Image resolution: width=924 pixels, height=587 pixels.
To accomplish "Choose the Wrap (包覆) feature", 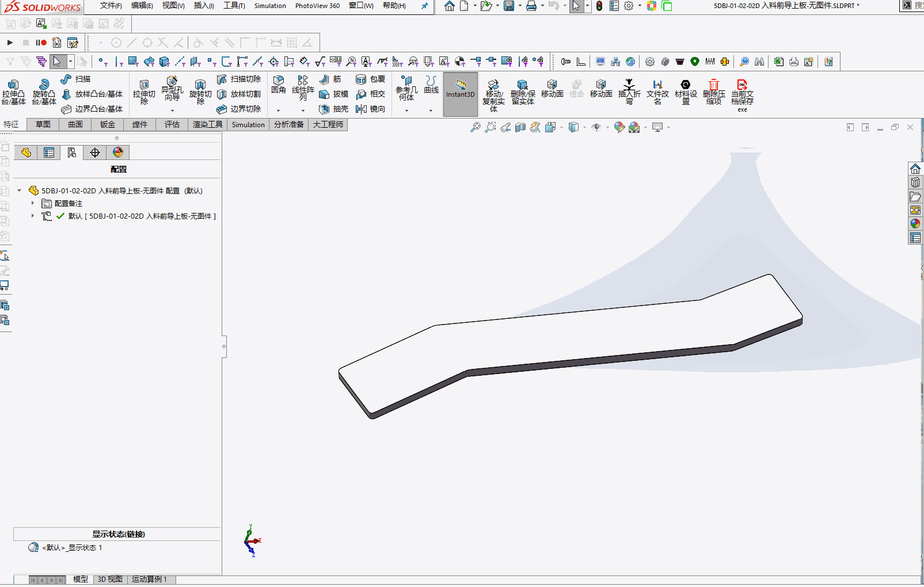I will pyautogui.click(x=370, y=79).
